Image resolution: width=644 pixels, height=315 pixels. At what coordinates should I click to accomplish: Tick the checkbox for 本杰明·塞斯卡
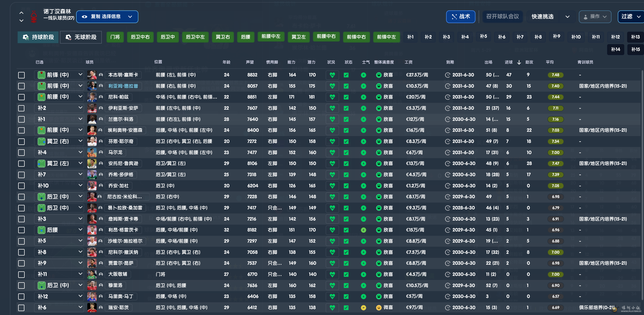22,75
